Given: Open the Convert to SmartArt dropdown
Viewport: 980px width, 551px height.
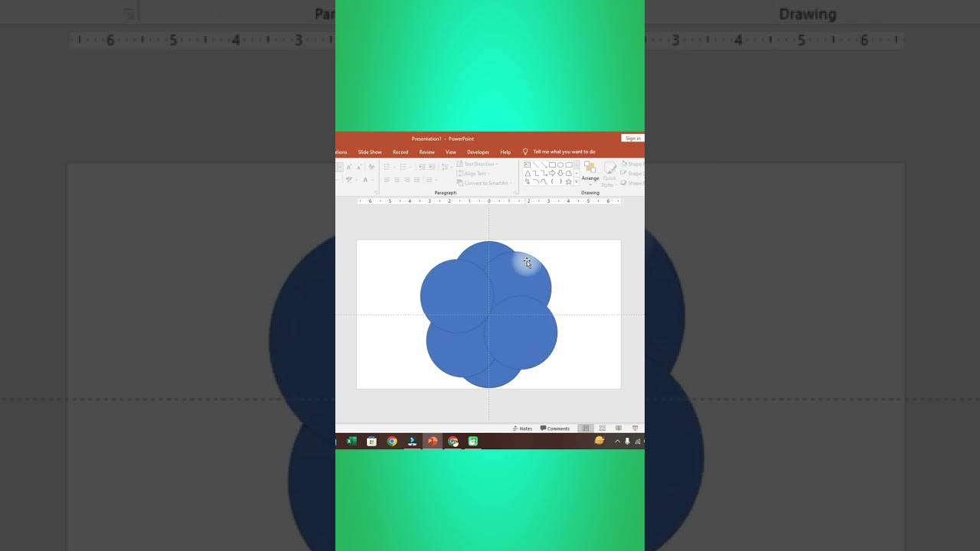Looking at the screenshot, I should (484, 183).
